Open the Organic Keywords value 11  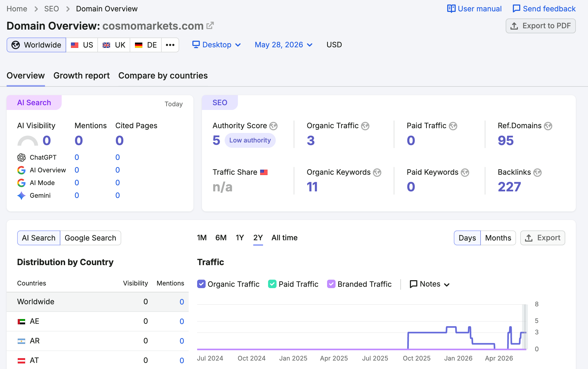(x=312, y=187)
